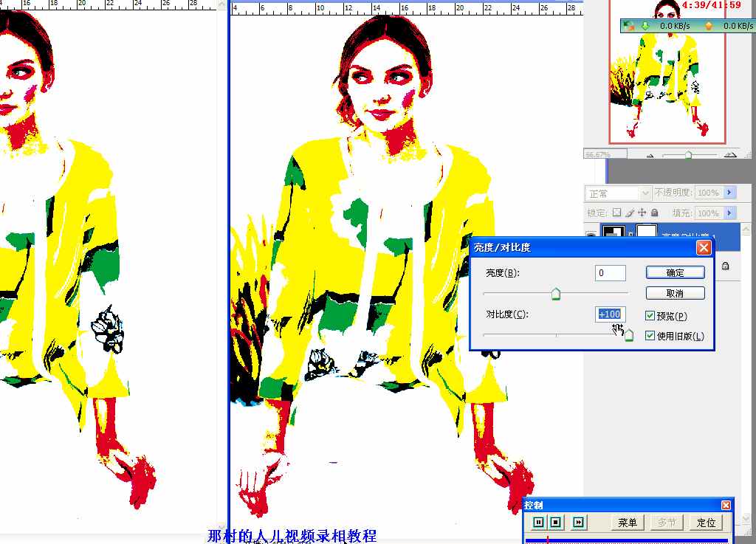Click the Navigator zoom out small-mountains icon

650,155
